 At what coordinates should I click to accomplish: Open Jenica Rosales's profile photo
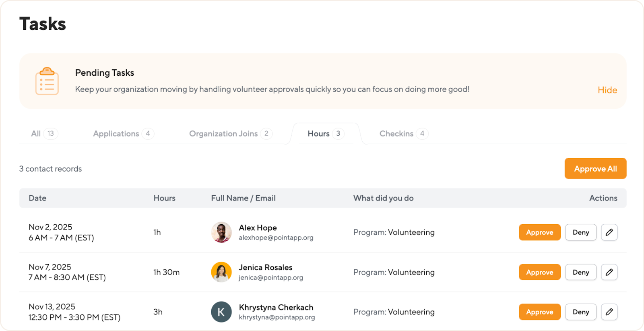(221, 272)
